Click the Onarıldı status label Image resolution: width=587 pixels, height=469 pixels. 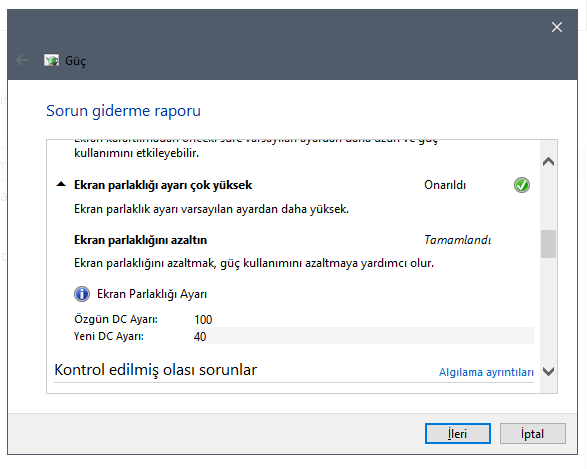coord(445,185)
